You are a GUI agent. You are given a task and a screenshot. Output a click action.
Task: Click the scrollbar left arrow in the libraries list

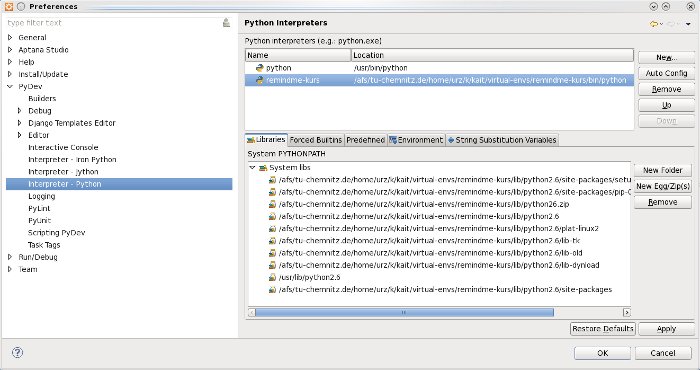click(x=252, y=312)
